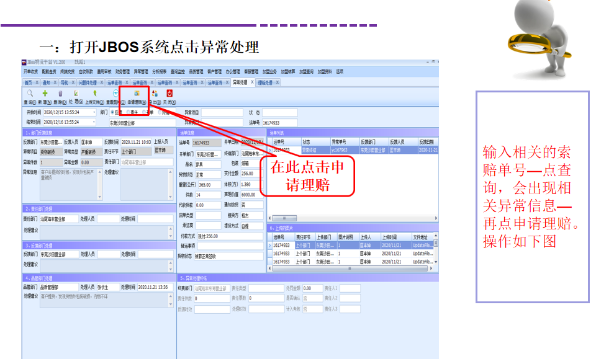Click the 运单列表 horizontal scrollbar thumb
Screen dimensions: 596x364
284,218
